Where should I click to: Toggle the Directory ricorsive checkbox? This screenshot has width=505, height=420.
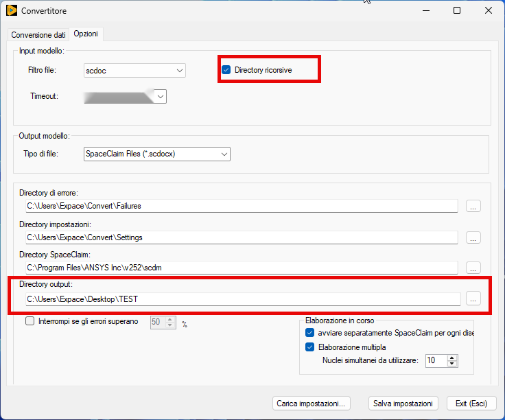226,70
